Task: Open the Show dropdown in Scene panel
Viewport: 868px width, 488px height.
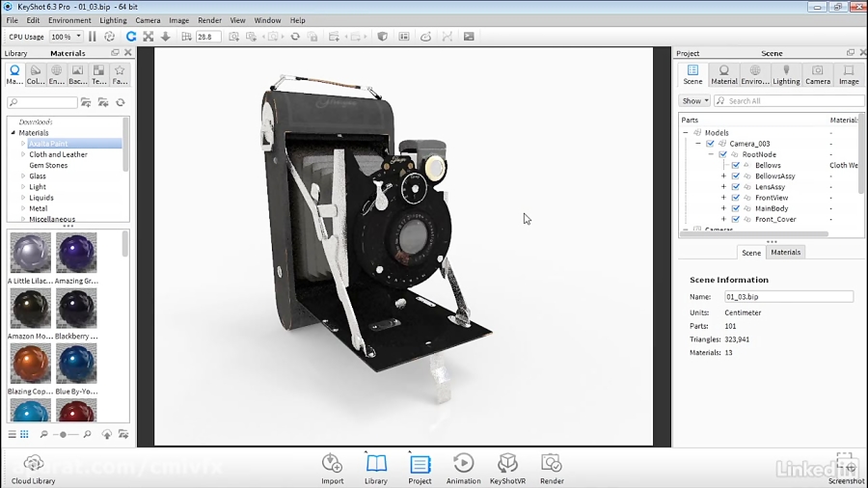Action: (694, 100)
